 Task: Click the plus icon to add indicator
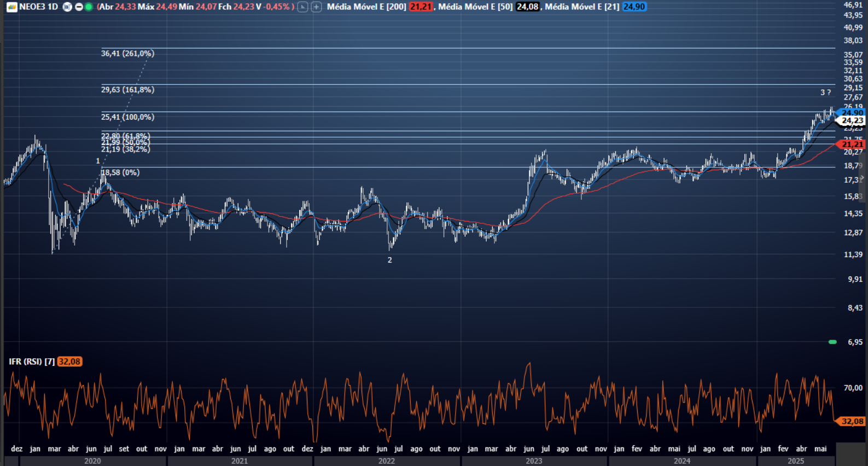point(316,7)
